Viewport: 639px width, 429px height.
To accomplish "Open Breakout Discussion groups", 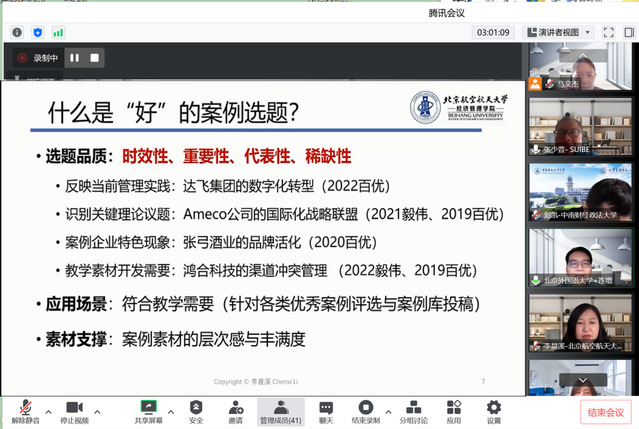I will (413, 410).
